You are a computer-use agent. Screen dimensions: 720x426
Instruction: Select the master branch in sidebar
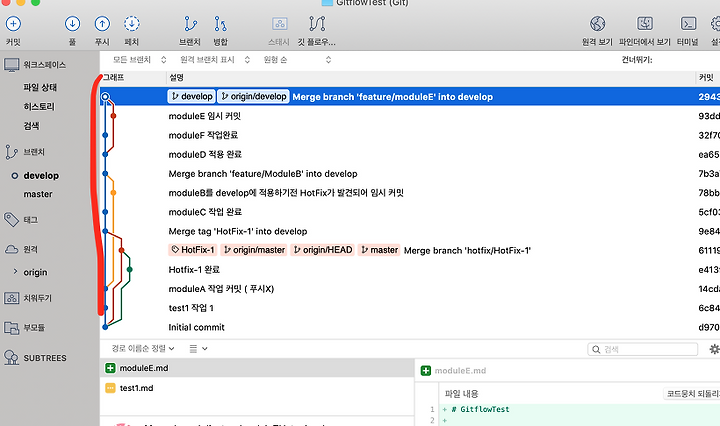(x=38, y=195)
